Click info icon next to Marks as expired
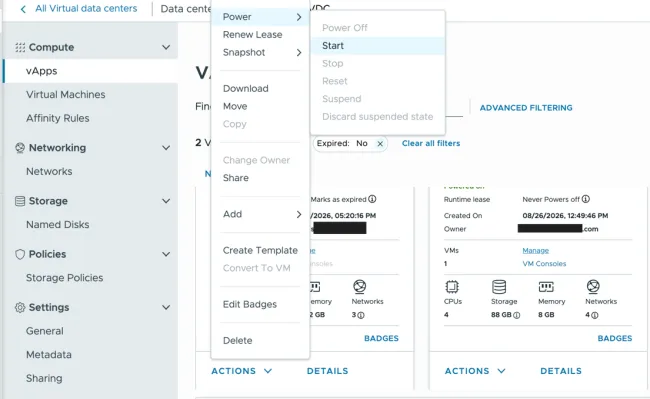Viewport: 650px width, 399px height. click(372, 199)
